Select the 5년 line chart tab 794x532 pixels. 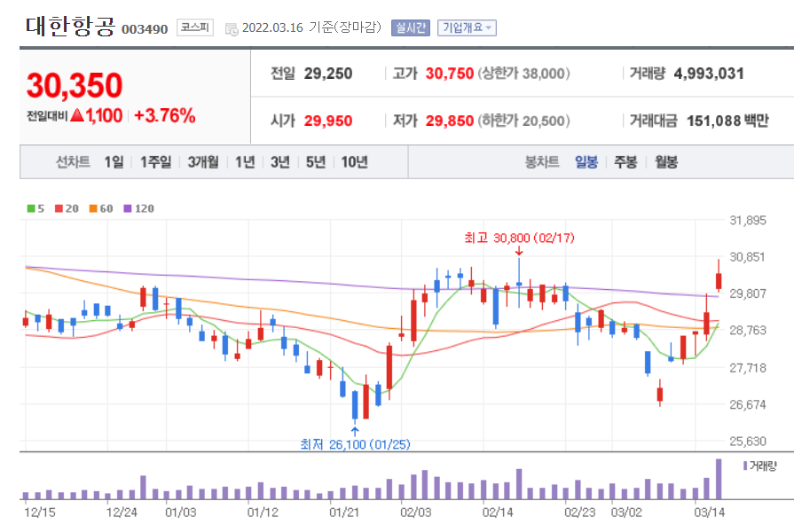(316, 162)
